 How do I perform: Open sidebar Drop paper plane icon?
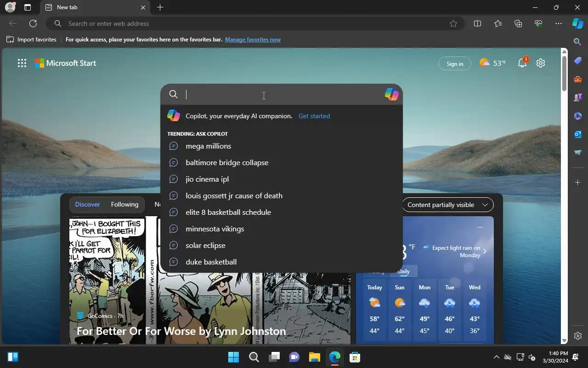(578, 153)
